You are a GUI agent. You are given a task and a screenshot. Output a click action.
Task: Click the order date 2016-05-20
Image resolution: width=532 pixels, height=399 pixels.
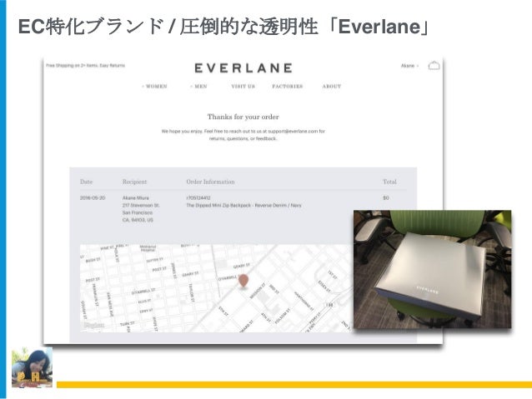click(x=93, y=198)
